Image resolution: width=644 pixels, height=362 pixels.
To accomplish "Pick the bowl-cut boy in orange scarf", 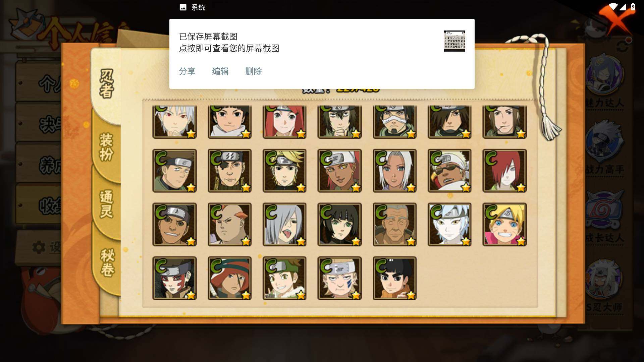I will (x=394, y=278).
